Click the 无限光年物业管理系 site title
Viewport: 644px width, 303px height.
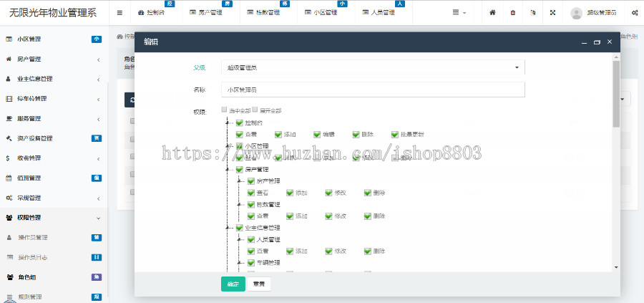53,13
